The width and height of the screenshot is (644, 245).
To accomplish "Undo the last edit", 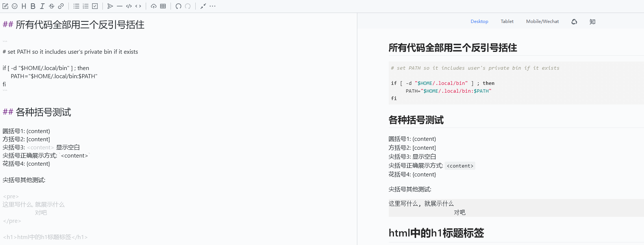I will [178, 6].
